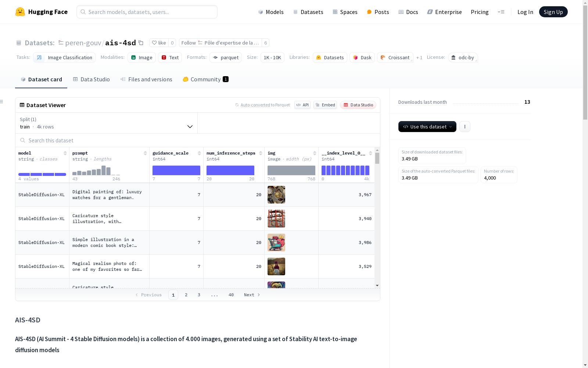Focus the Search this dataset field
The image size is (588, 368).
point(198,141)
